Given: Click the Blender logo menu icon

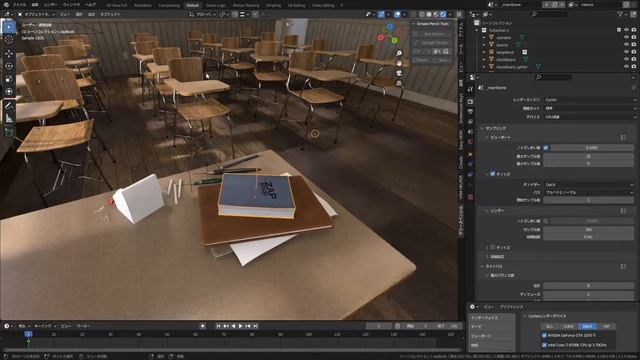Looking at the screenshot, I should coord(5,5).
